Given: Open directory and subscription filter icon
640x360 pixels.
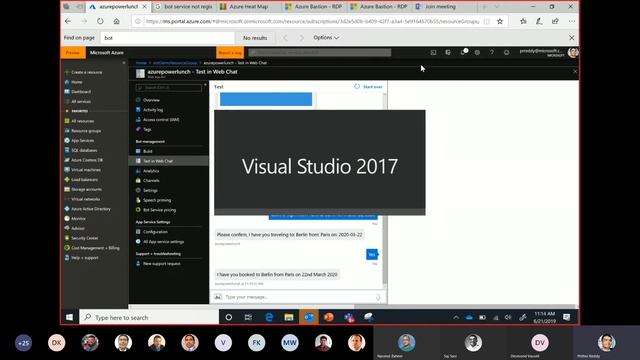Looking at the screenshot, I should point(448,53).
